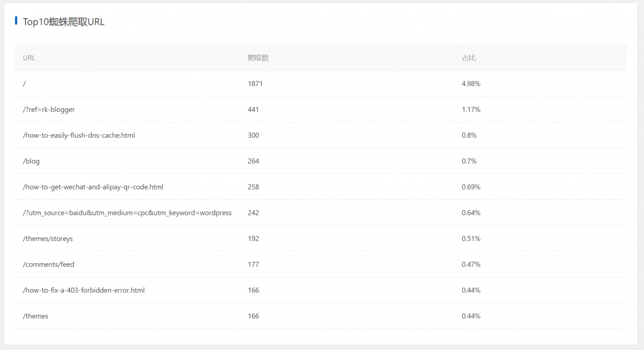644x350 pixels.
Task: Select the last row's /themes URL
Action: (36, 316)
